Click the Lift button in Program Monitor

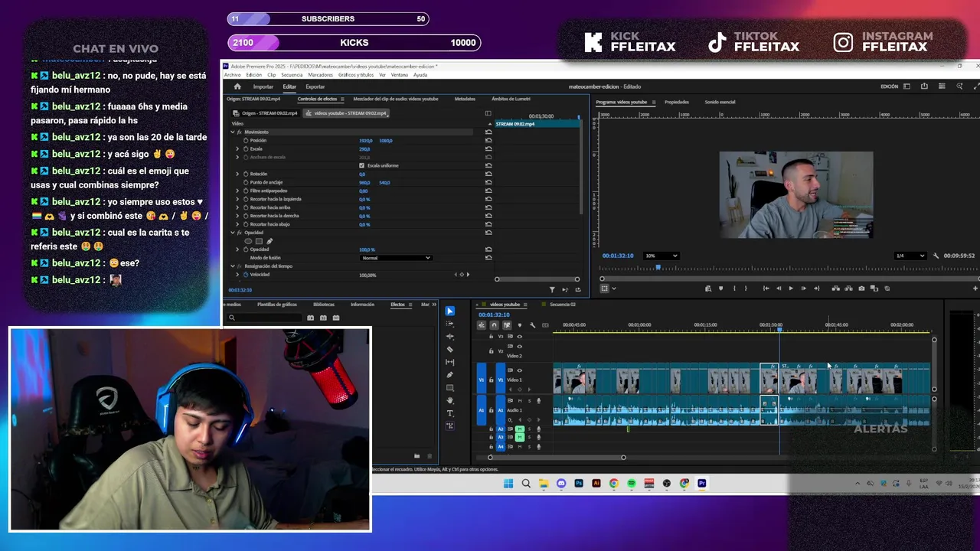tap(835, 289)
